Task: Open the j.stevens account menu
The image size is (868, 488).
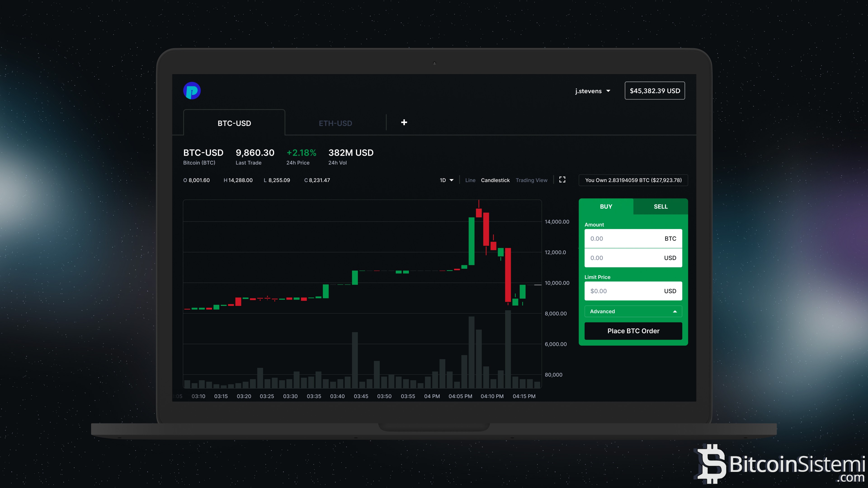Action: pyautogui.click(x=592, y=91)
